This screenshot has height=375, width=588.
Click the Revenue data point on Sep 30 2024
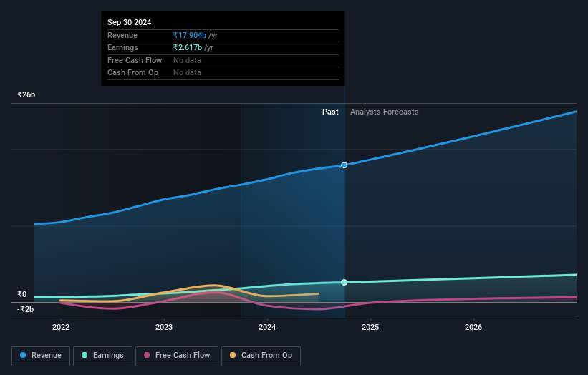tap(344, 165)
